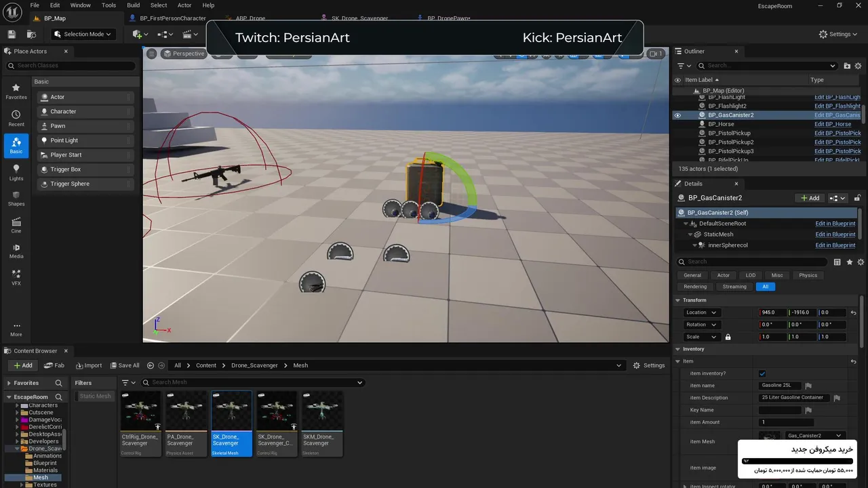Click the Details property matrix grid icon
The image size is (868, 488).
(x=837, y=262)
